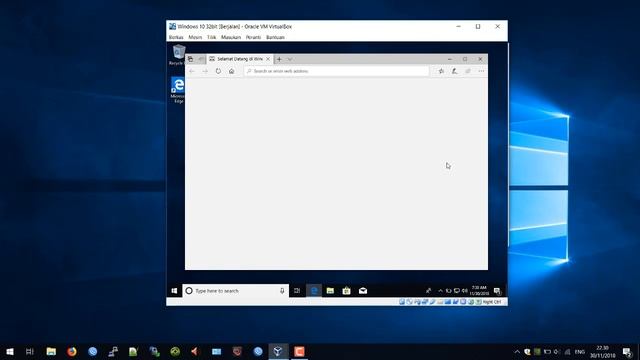Open the host clock showing 22.30
Image resolution: width=640 pixels, height=360 pixels.
click(x=602, y=351)
